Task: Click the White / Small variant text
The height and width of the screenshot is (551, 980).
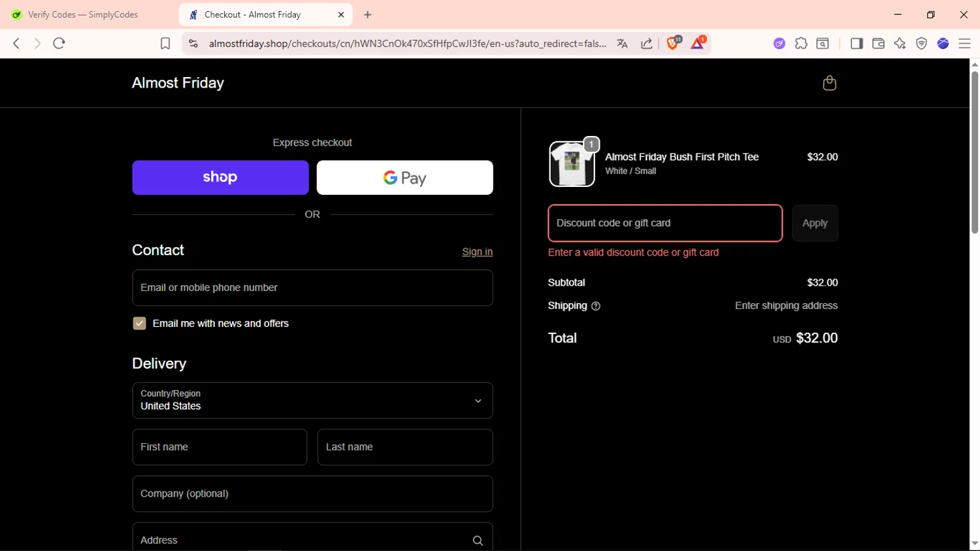Action: [630, 171]
